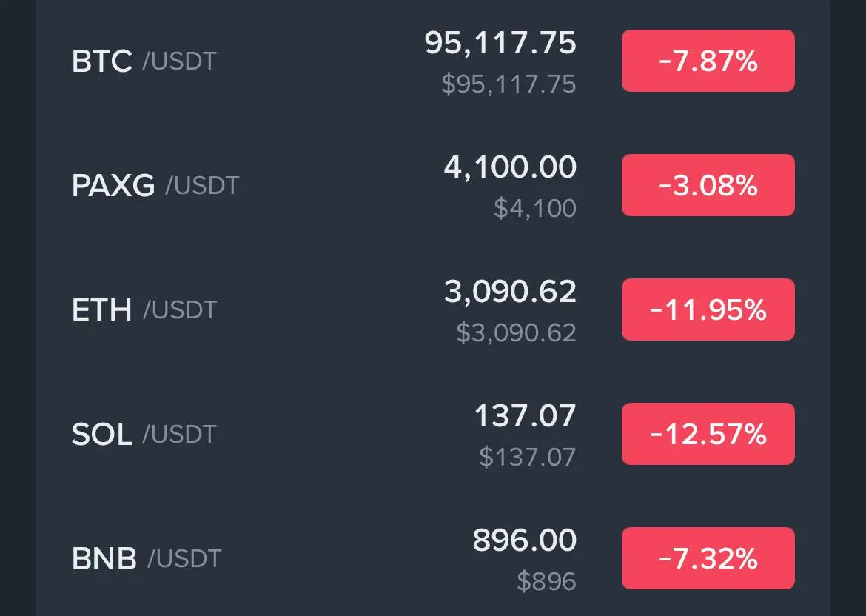Viewport: 866px width, 616px height.
Task: Click the BNB price 896.00
Action: tap(524, 540)
